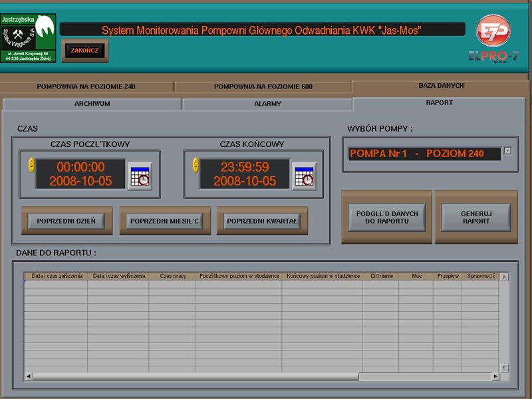The height and width of the screenshot is (399, 532).
Task: Click the ELPRO-7 company logo
Action: [x=493, y=39]
